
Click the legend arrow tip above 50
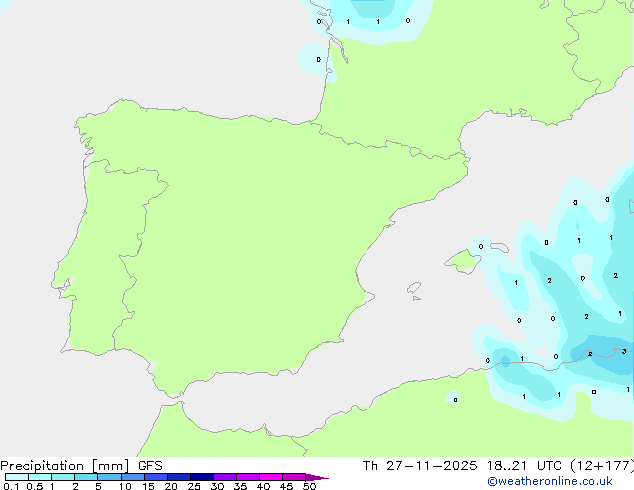[x=317, y=477]
